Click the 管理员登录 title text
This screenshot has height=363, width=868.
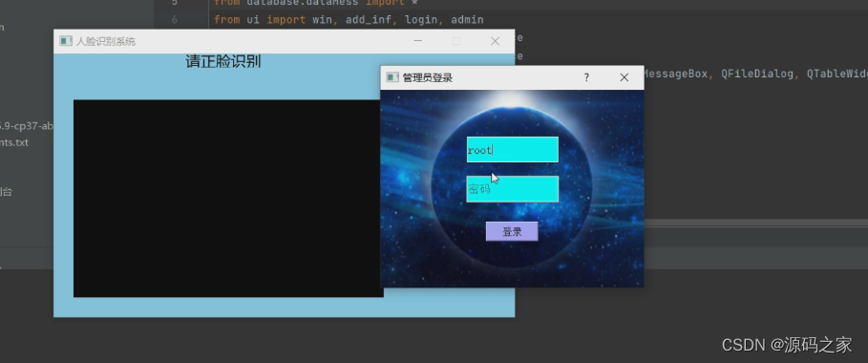click(428, 77)
